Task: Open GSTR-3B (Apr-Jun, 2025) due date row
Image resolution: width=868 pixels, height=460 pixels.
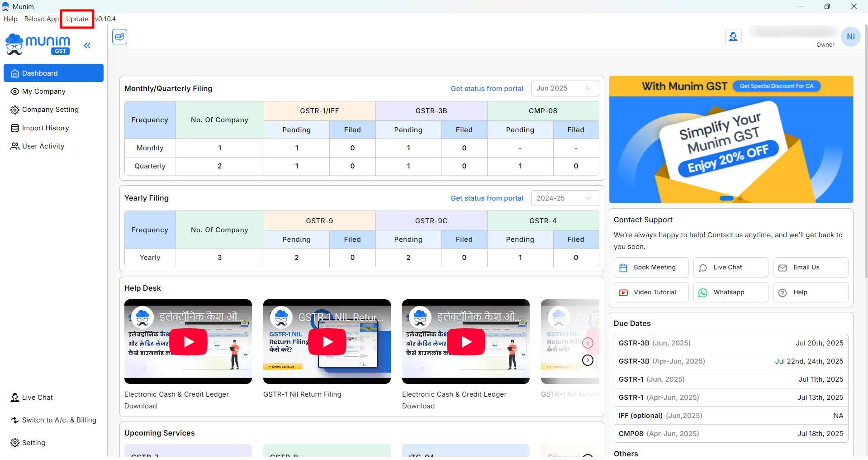Action: click(x=731, y=361)
